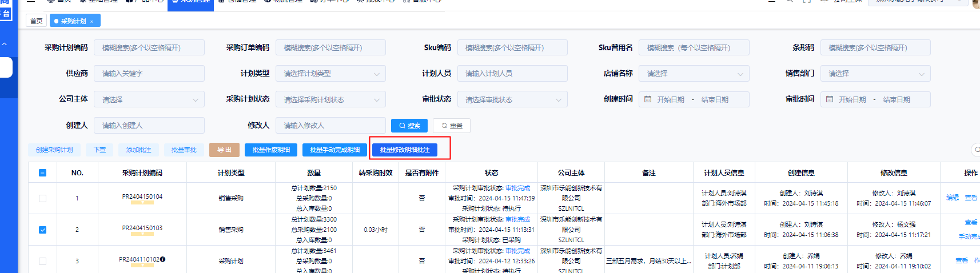Focus the Sku曾用名 search input
980x273 pixels.
[694, 48]
